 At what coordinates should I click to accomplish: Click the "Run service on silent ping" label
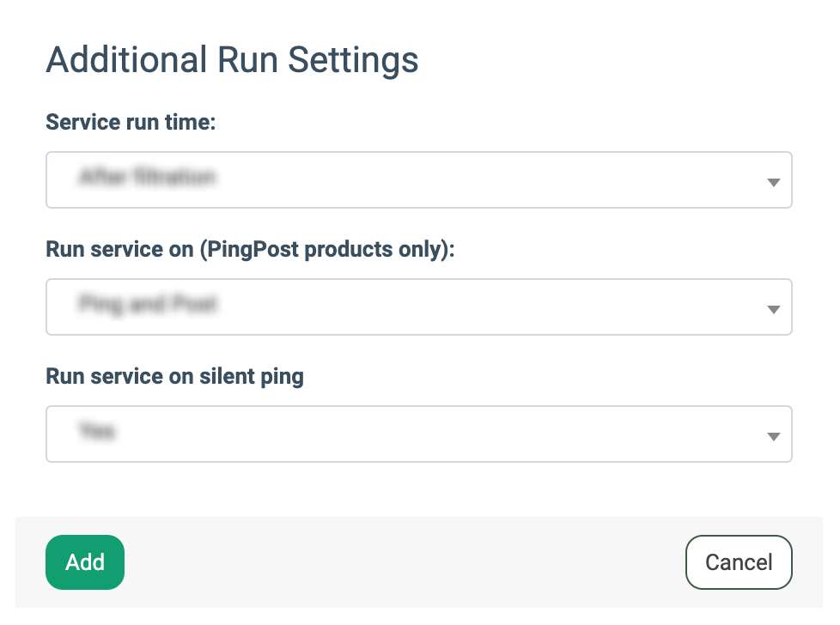174,376
